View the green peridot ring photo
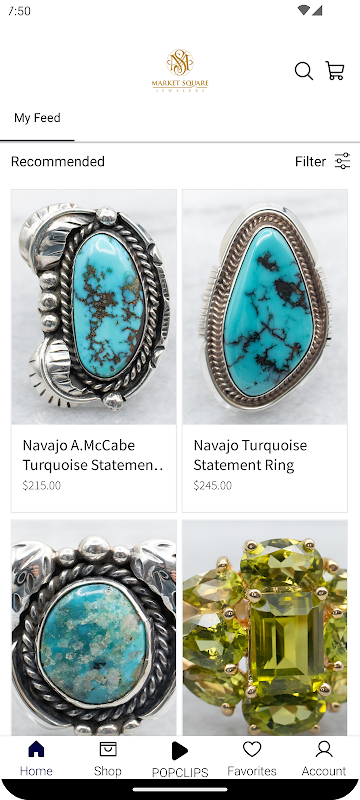This screenshot has height=800, width=360. [265, 628]
